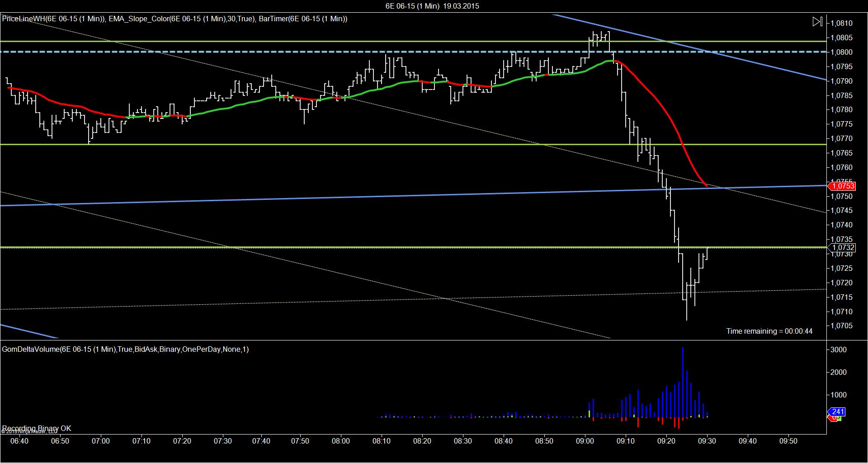Click the 1,0760 price axis label

841,168
